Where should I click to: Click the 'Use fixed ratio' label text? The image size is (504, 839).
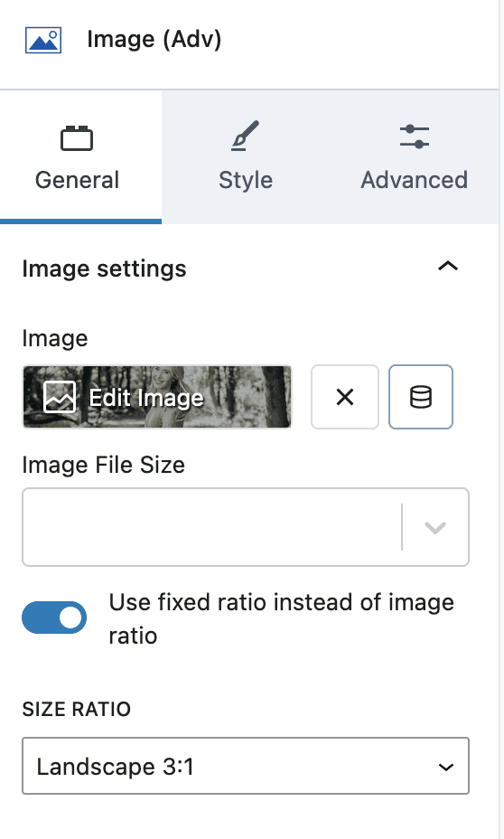281,619
